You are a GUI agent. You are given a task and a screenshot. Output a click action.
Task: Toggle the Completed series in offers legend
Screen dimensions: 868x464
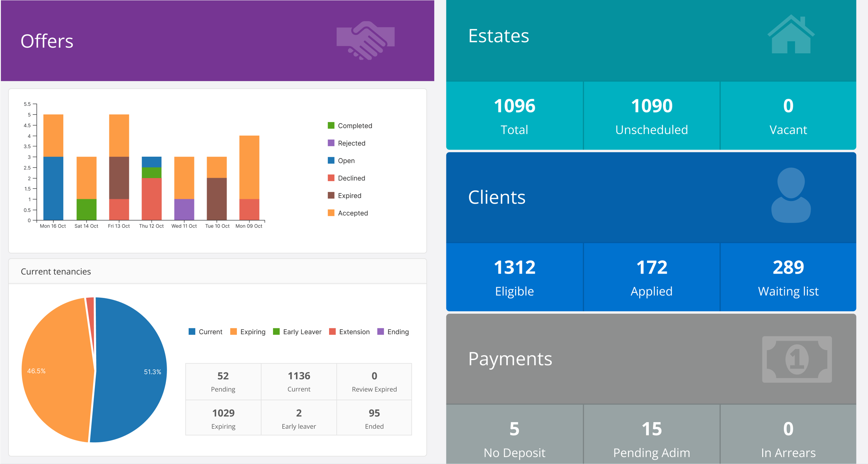click(354, 126)
